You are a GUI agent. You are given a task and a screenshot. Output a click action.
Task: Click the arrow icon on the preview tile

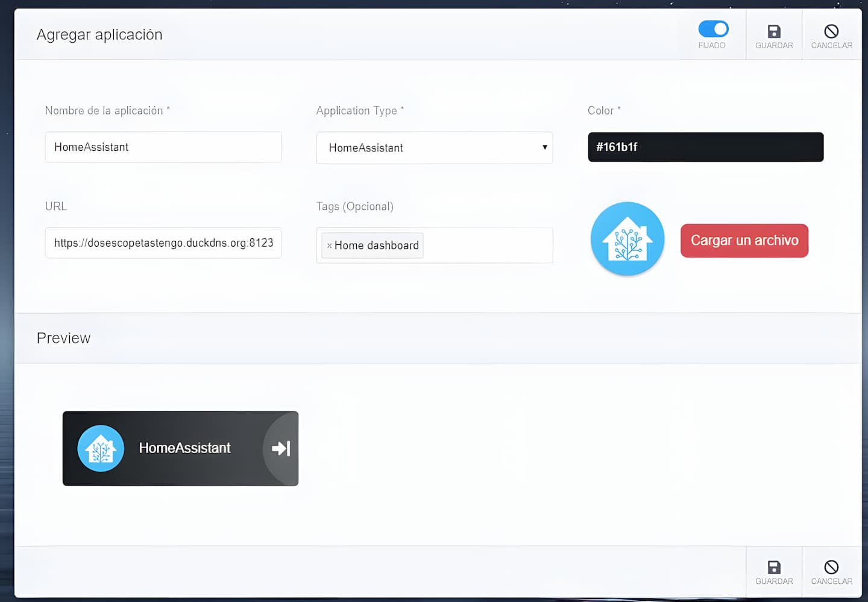pos(281,448)
